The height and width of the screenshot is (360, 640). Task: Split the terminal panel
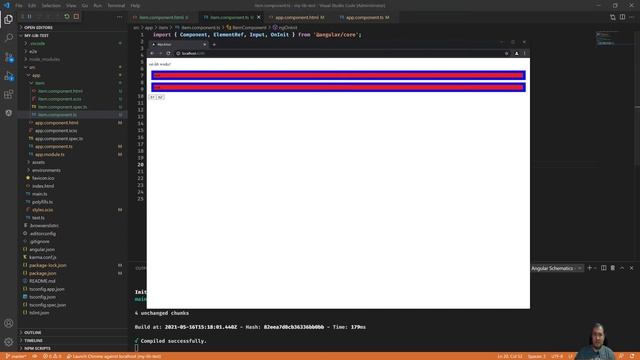[603, 268]
